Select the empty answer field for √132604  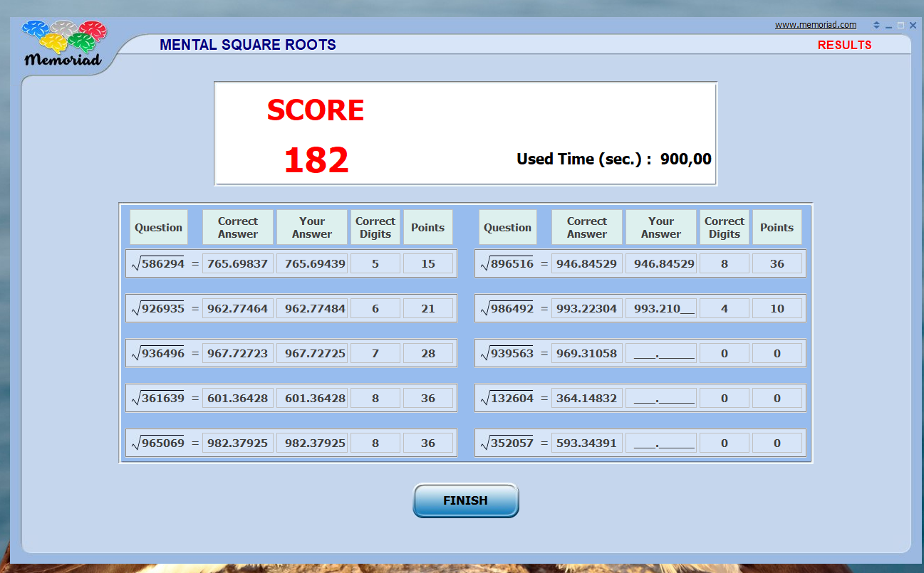660,398
